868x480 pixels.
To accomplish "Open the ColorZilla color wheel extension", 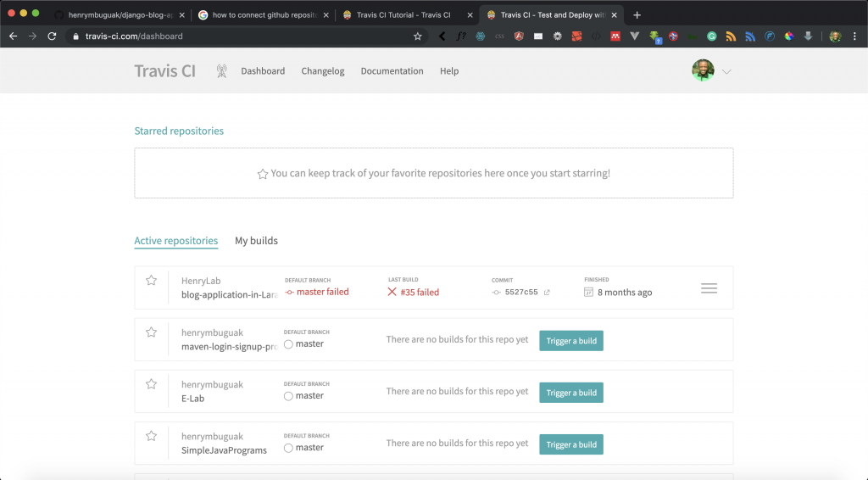I will [789, 36].
